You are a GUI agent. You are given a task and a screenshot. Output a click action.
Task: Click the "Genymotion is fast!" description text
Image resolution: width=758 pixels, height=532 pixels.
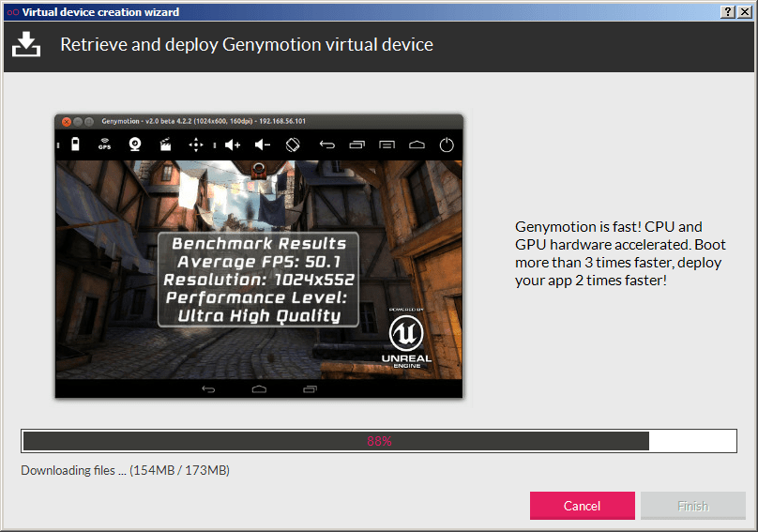point(620,253)
